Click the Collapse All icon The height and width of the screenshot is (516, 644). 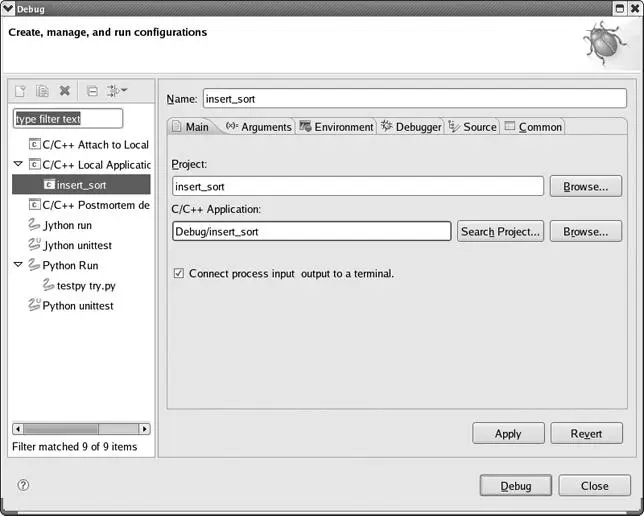(92, 91)
